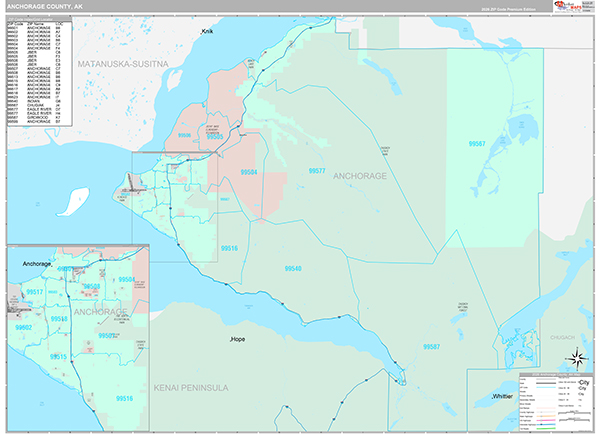Click the white island in the inlet
600x434 pixels.
coord(73,202)
